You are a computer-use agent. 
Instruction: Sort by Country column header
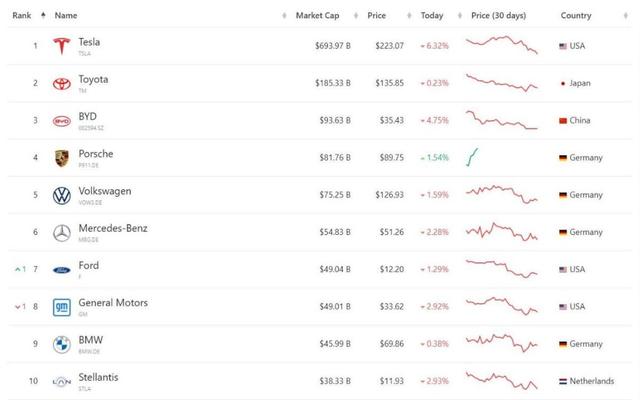(x=575, y=16)
